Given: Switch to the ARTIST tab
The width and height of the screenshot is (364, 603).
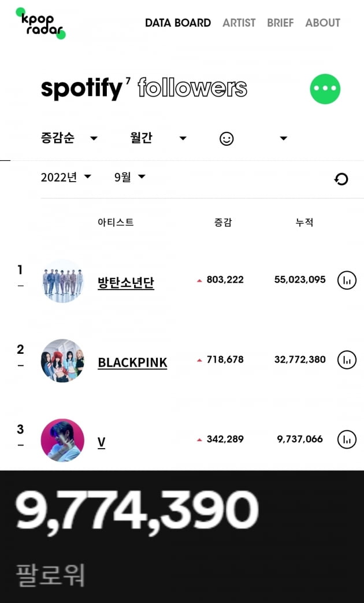Looking at the screenshot, I should [239, 23].
